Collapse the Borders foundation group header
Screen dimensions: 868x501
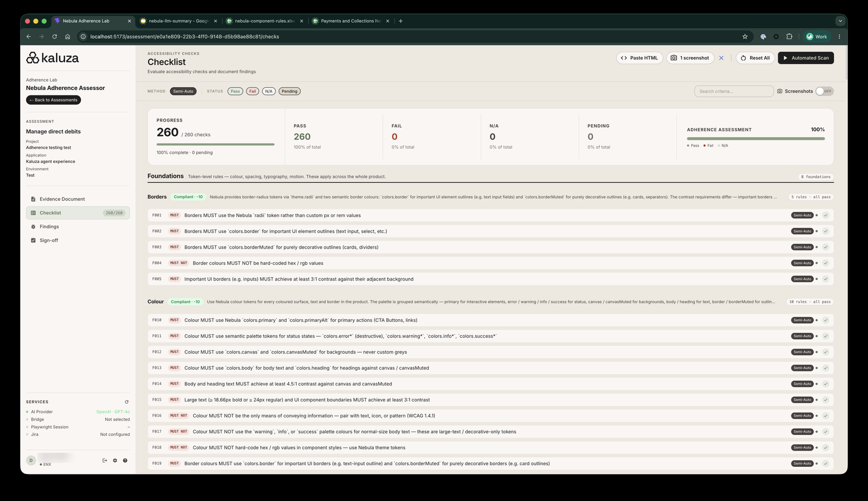(490, 197)
